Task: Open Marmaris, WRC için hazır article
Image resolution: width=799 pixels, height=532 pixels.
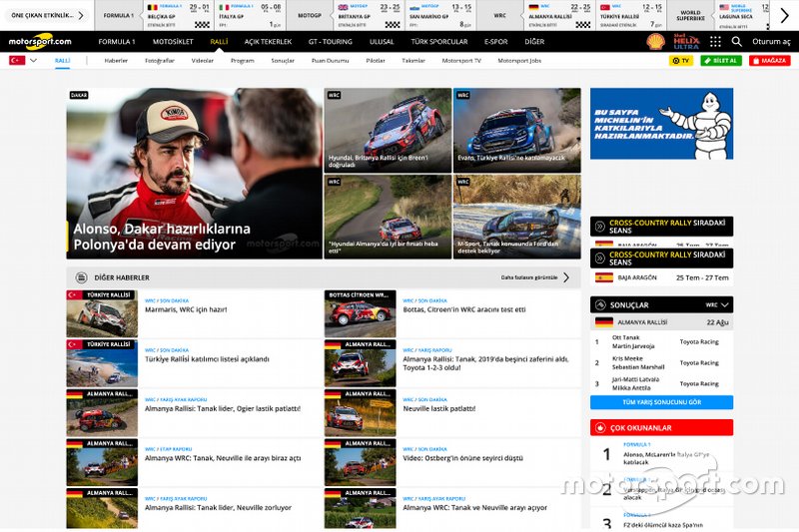Action: coord(186,309)
